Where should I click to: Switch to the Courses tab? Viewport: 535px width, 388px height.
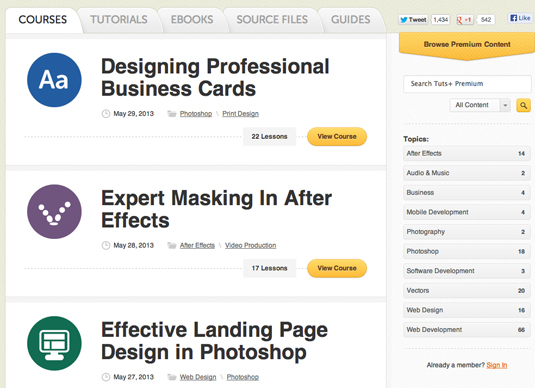click(x=43, y=20)
